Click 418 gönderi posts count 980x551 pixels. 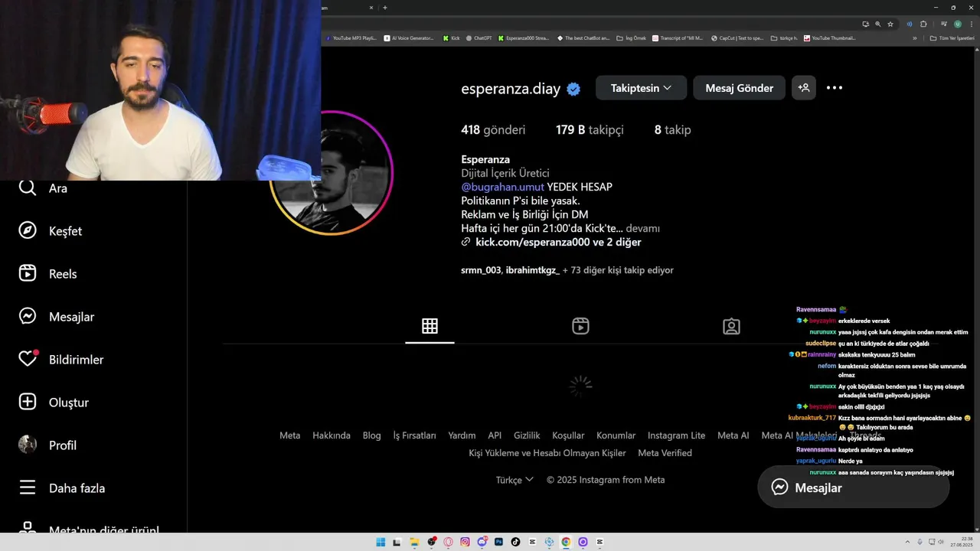point(493,130)
